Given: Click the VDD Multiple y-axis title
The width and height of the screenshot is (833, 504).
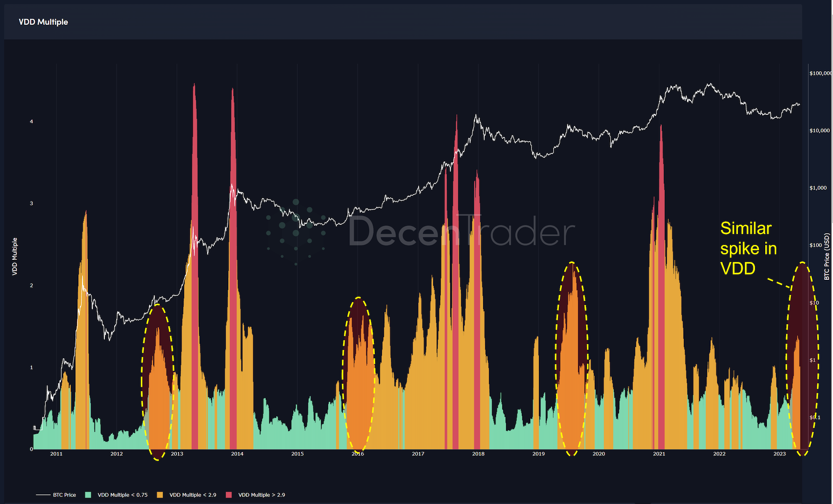Looking at the screenshot, I should 15,256.
